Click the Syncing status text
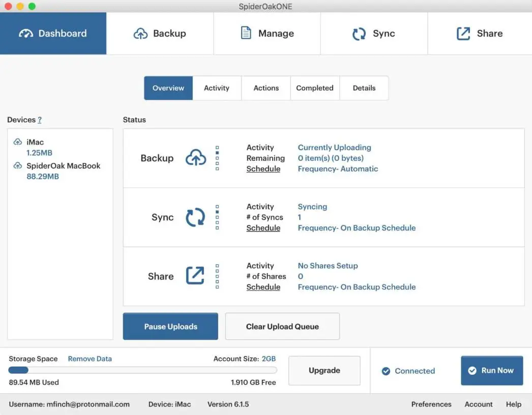 coord(312,206)
